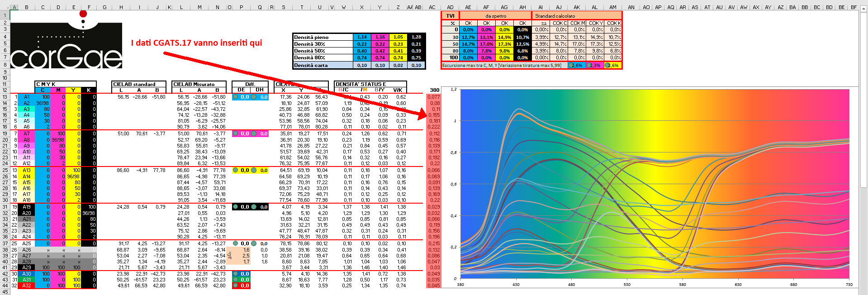Click the DH status circle in row A19

coord(254,207)
